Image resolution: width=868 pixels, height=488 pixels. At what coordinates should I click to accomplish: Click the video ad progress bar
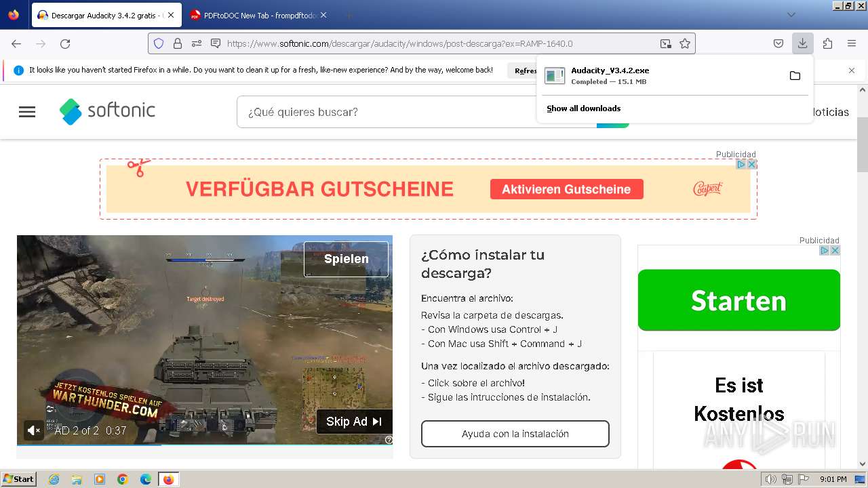(205, 445)
